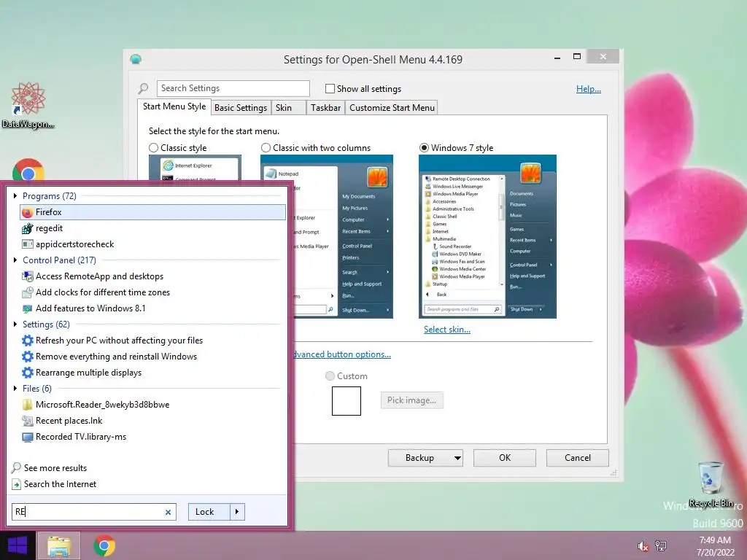The height and width of the screenshot is (560, 747).
Task: Click the settings search magnifier icon
Action: click(x=143, y=88)
